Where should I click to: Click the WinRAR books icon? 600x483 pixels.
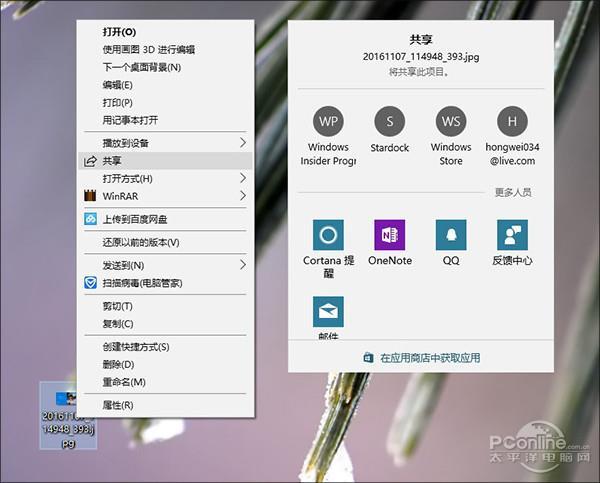(x=90, y=196)
